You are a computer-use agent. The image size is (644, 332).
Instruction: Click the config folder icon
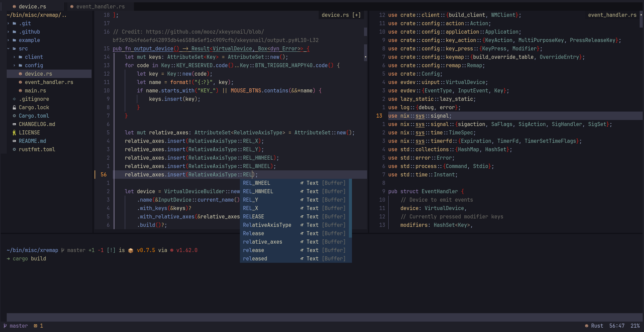(20, 65)
